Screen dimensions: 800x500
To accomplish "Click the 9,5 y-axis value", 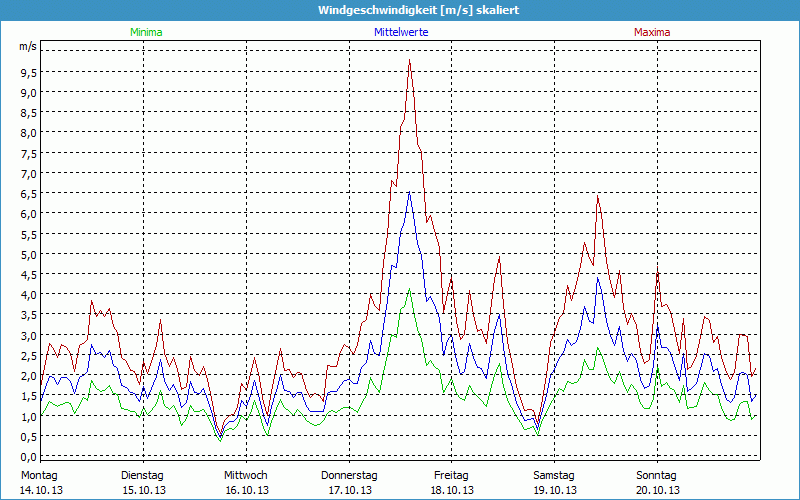I will click(28, 72).
